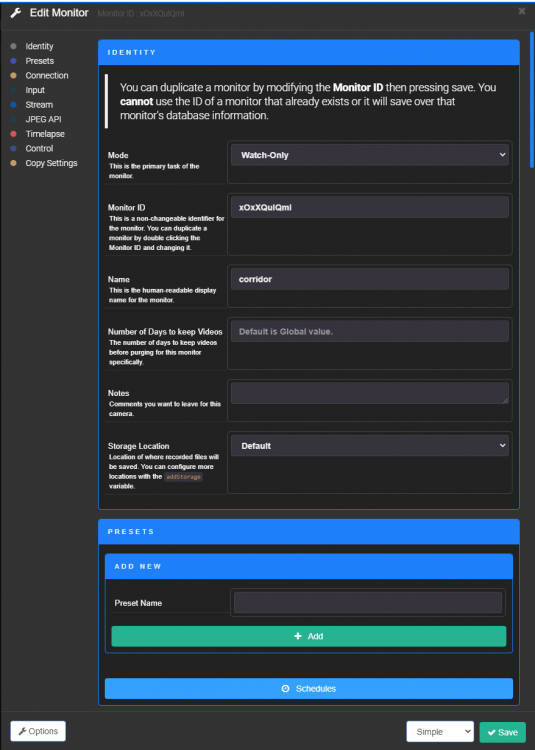Click the blue dot next to Stream
The height and width of the screenshot is (750, 535).
[13, 105]
